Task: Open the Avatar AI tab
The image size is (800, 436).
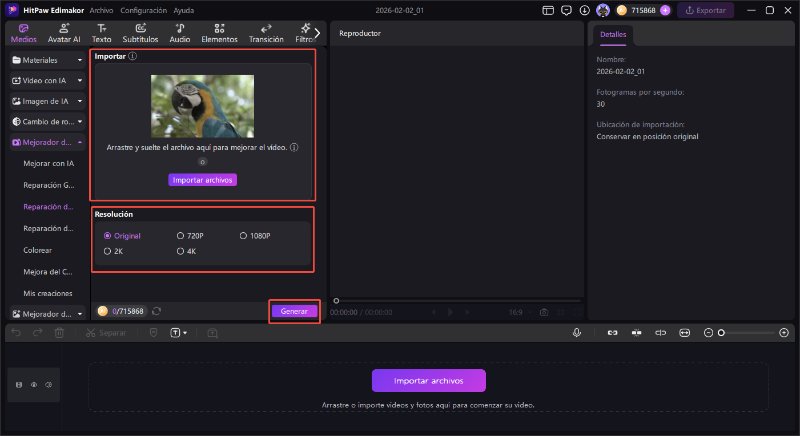Action: [x=64, y=33]
